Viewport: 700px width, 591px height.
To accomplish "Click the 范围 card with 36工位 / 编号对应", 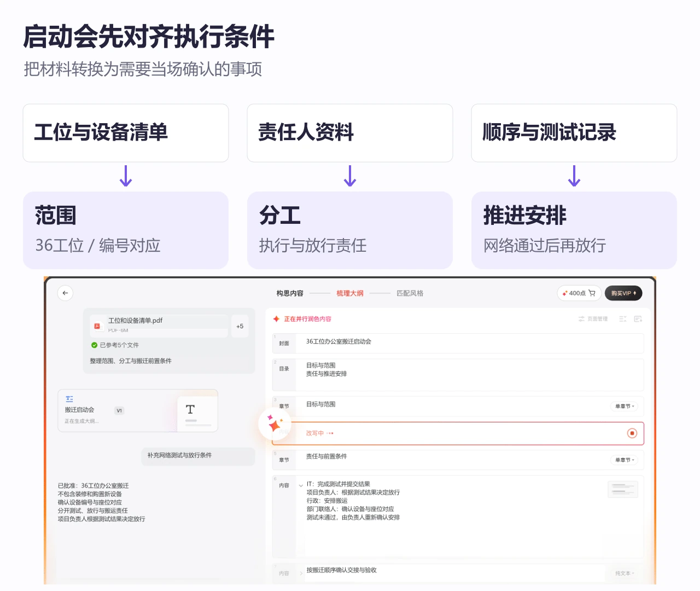I will coord(126,230).
